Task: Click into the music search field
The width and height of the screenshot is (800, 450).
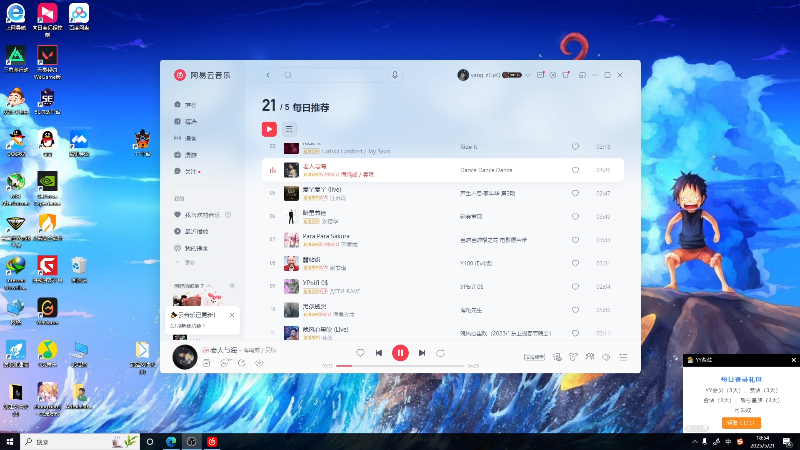Action: tap(331, 75)
